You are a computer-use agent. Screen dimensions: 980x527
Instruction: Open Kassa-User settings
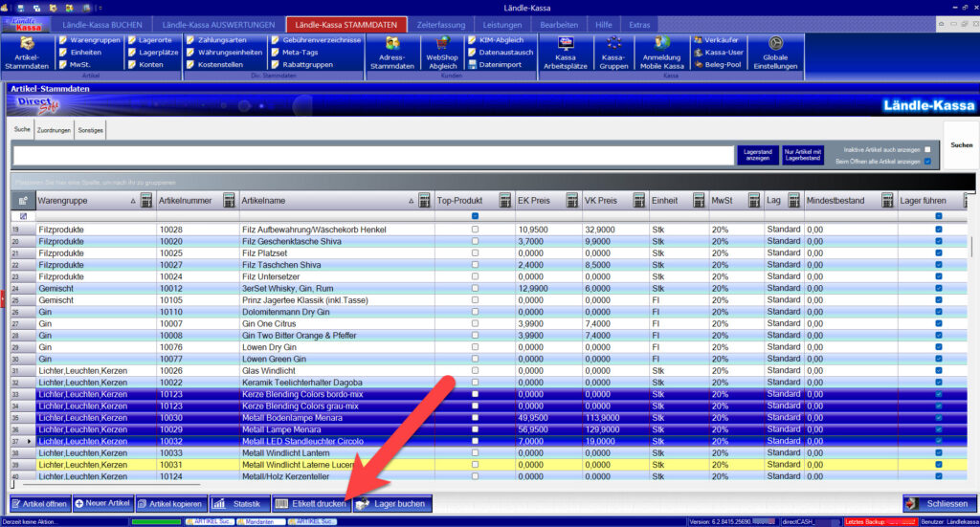(x=719, y=53)
